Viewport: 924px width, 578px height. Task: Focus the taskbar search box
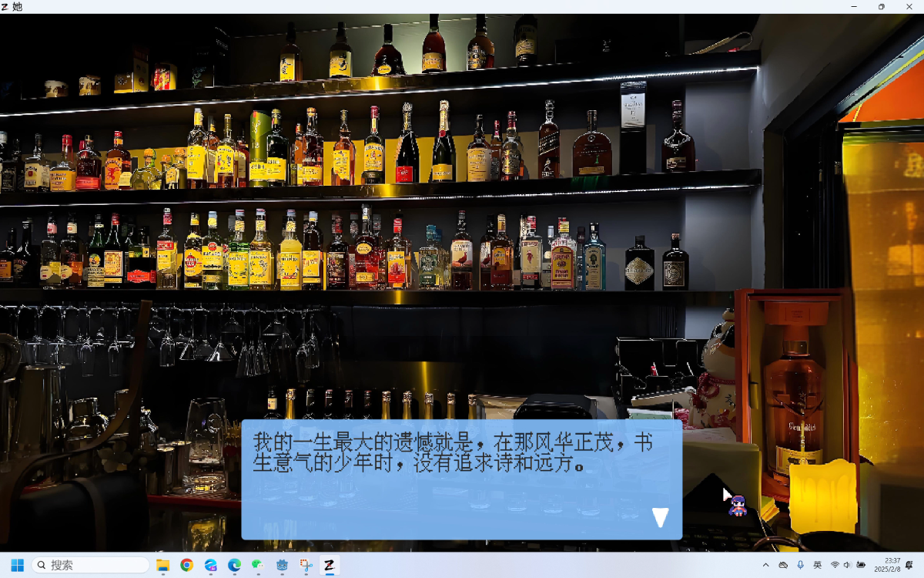tap(91, 565)
